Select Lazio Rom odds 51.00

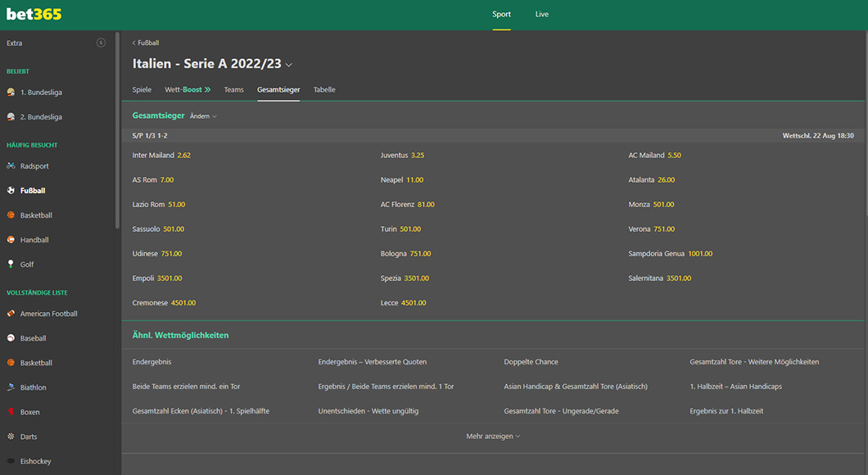point(177,204)
